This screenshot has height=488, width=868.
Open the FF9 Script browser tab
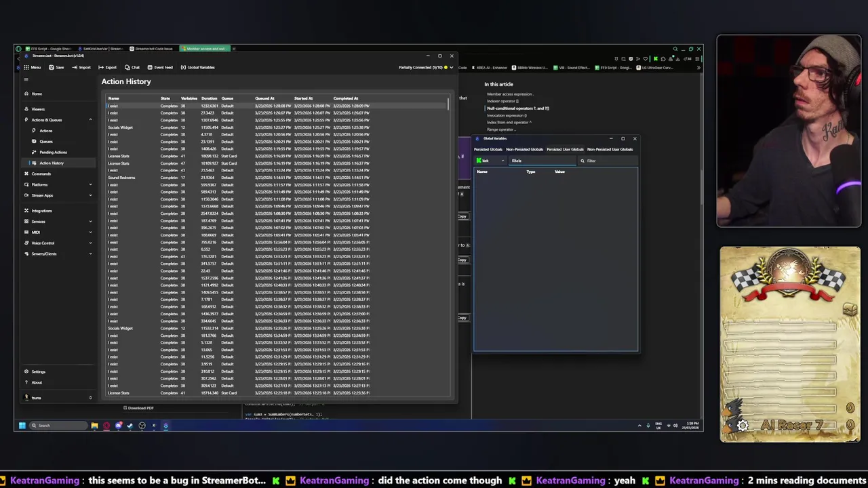[x=49, y=49]
